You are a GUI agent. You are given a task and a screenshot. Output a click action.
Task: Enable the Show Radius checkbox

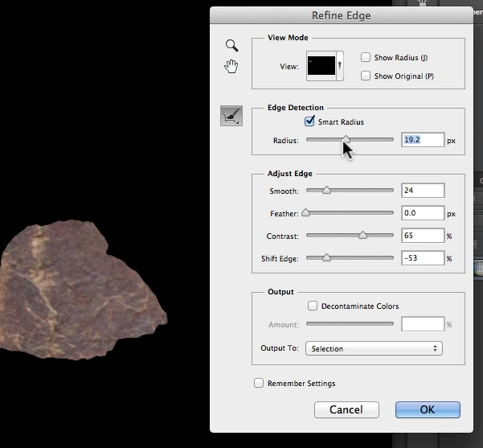(x=366, y=57)
